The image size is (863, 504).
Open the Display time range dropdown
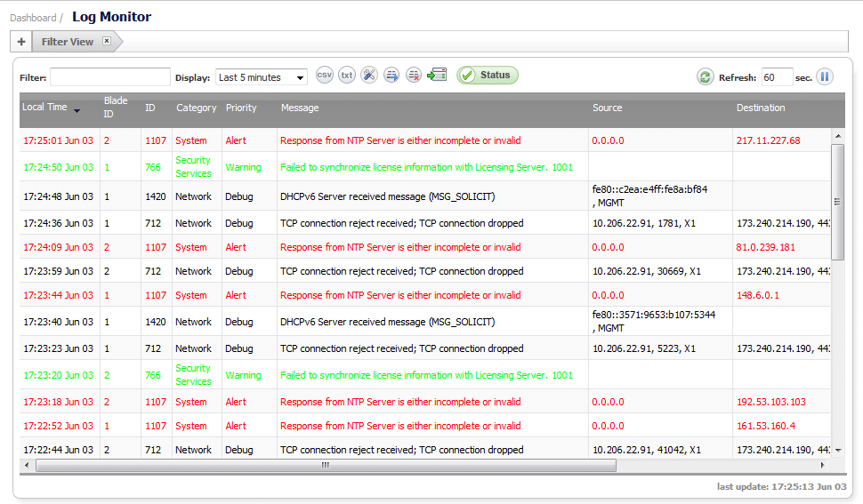(x=262, y=77)
